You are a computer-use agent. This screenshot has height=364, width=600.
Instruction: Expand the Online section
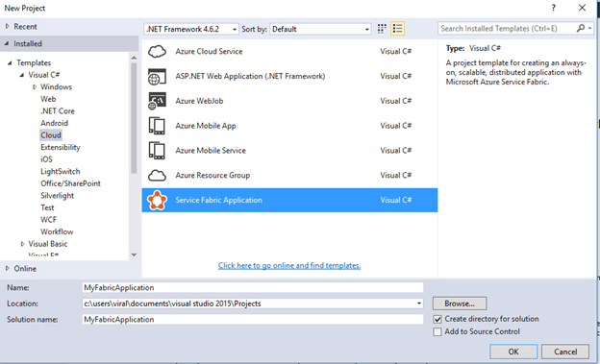8,268
